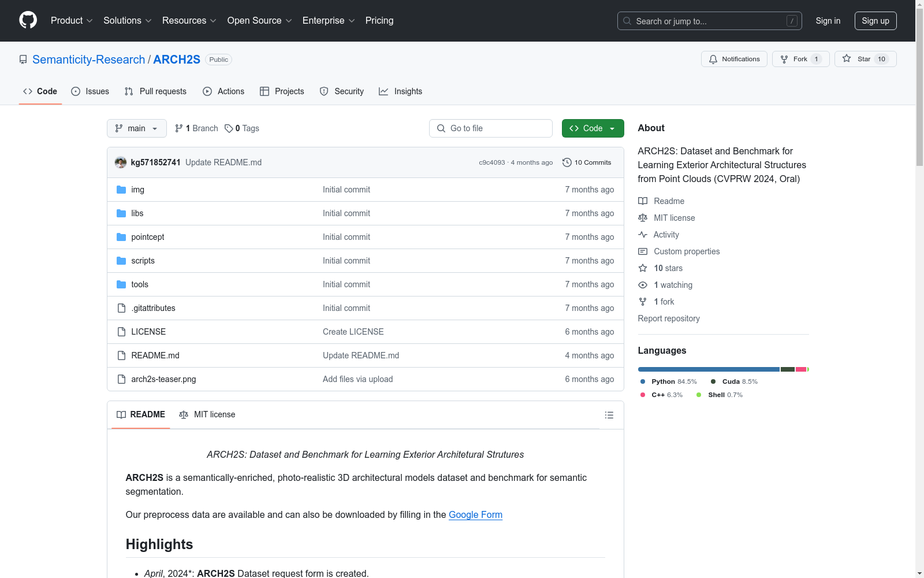Click the Create LICENSE commit message
924x578 pixels.
[353, 332]
